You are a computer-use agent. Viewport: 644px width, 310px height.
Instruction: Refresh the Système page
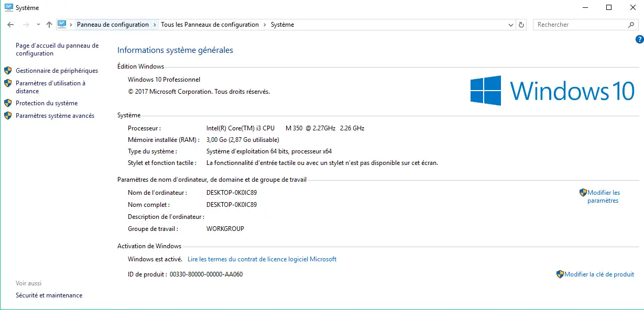click(521, 25)
